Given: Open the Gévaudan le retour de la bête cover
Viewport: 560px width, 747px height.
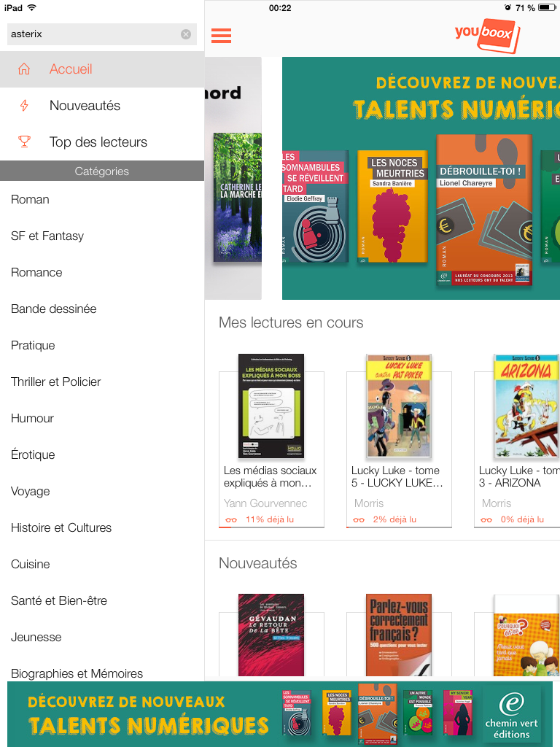Looking at the screenshot, I should (271, 635).
